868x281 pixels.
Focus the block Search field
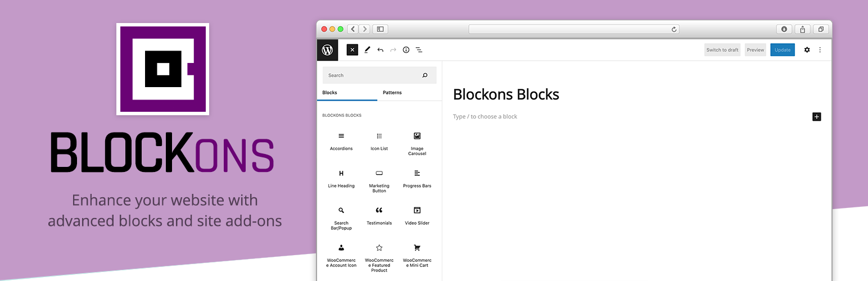click(379, 75)
